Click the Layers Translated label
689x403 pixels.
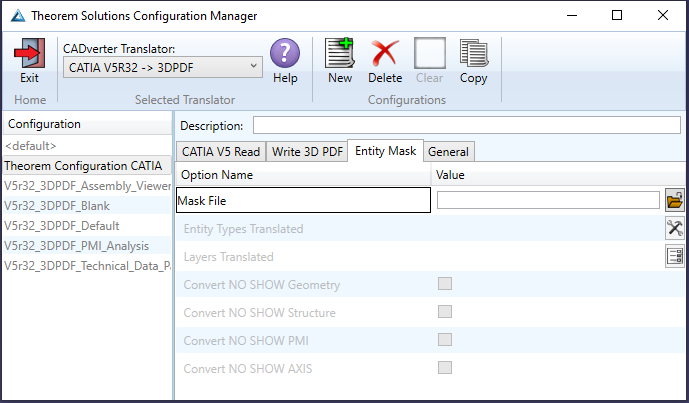[228, 257]
